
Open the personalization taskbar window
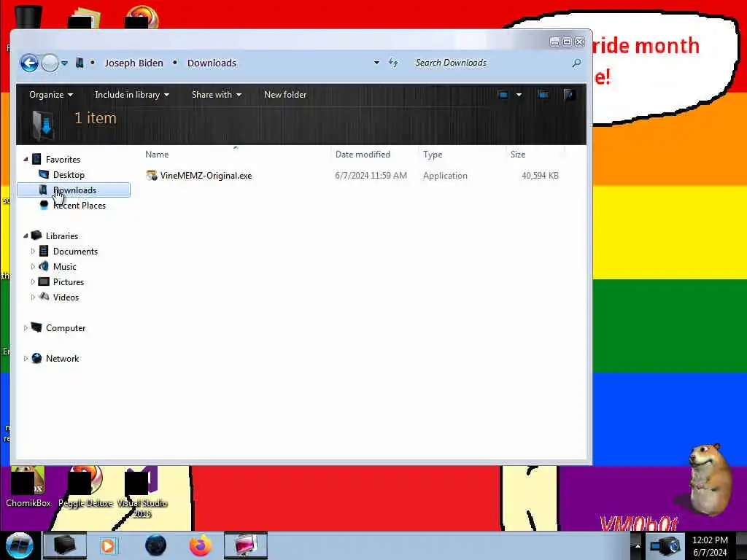click(x=246, y=545)
